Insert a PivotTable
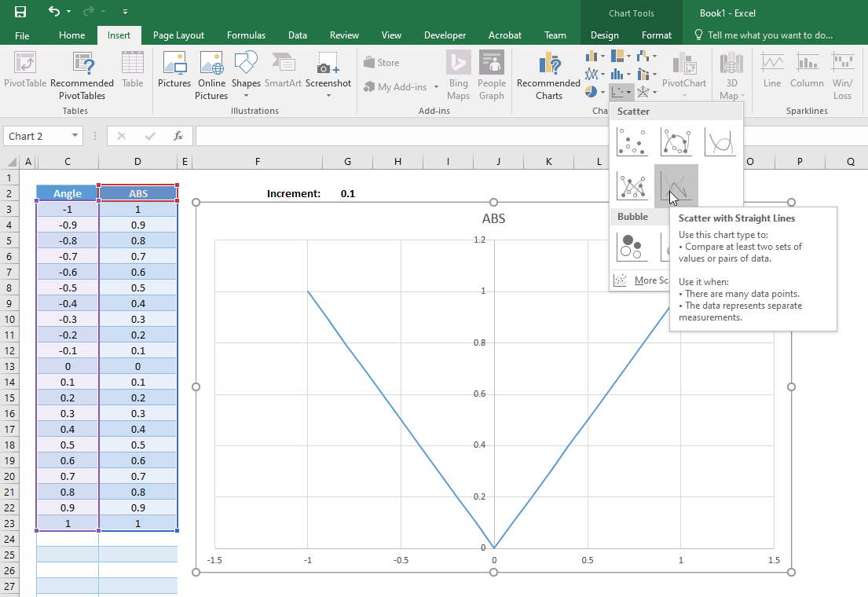 (x=24, y=76)
